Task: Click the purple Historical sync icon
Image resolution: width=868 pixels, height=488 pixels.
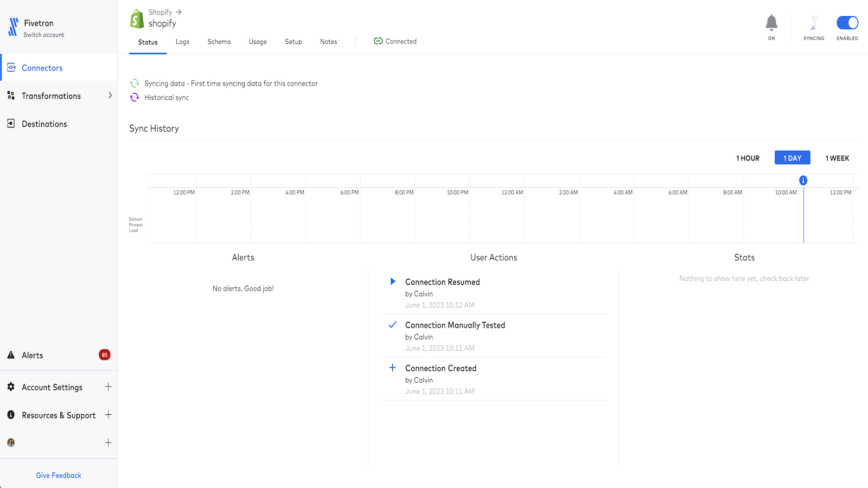Action: coord(135,97)
